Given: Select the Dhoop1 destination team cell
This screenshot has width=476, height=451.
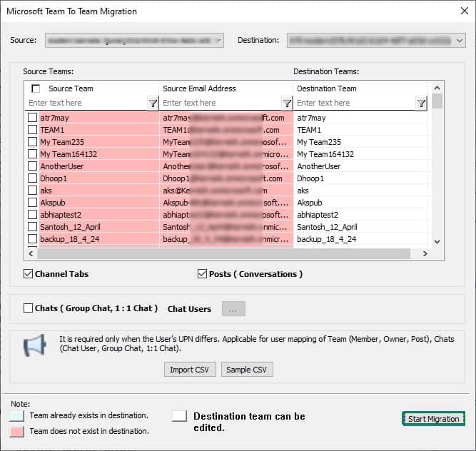Looking at the screenshot, I should (360, 178).
